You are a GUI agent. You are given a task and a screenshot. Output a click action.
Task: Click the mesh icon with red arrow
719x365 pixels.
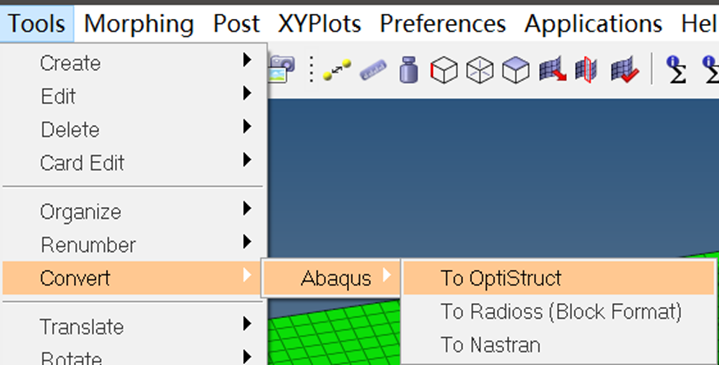point(552,70)
